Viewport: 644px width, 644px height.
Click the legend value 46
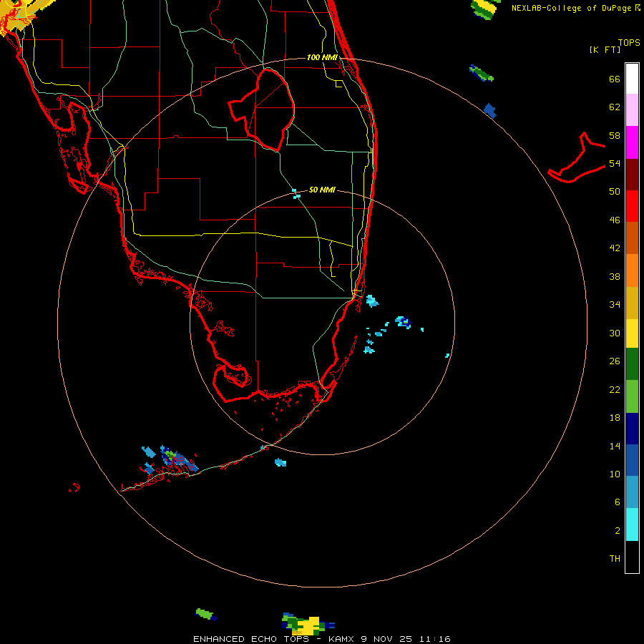615,220
